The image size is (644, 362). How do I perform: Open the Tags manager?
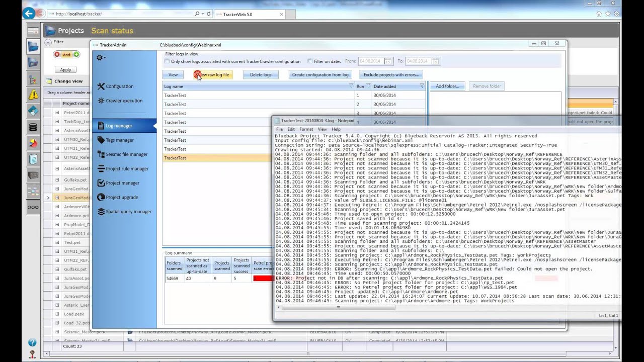[116, 140]
